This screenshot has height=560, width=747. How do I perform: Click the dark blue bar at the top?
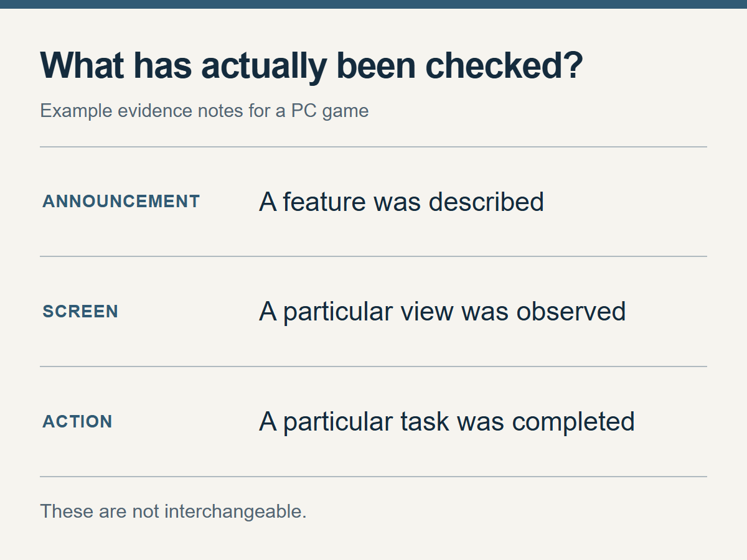[374, 4]
